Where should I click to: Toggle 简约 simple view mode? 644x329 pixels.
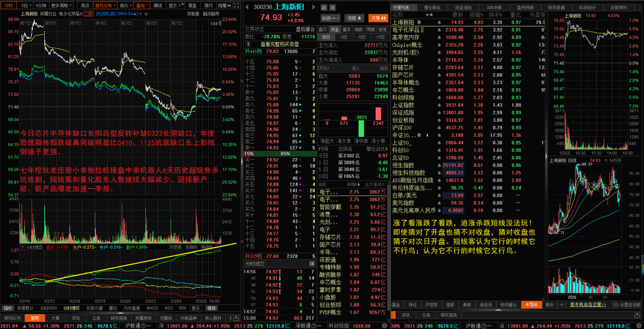click(209, 6)
